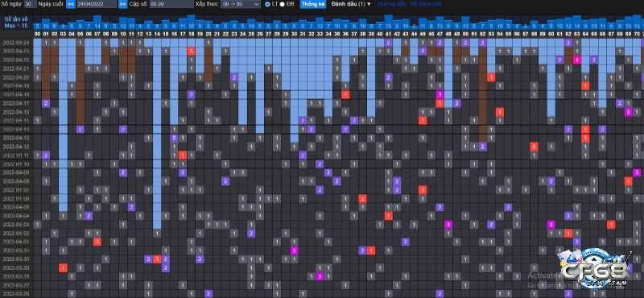644x298 pixels.
Task: Click the next date >> arrow button
Action: pos(122,4)
